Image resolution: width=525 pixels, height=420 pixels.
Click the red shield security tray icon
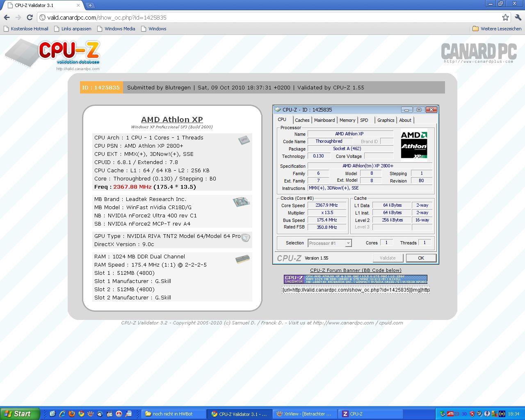tap(472, 414)
